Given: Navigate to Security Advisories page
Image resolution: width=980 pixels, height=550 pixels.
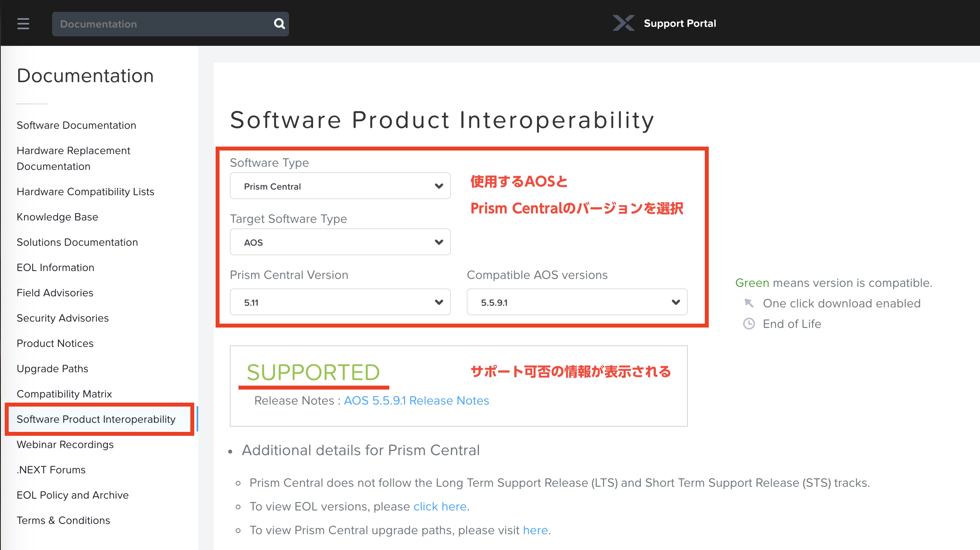Looking at the screenshot, I should (x=62, y=318).
